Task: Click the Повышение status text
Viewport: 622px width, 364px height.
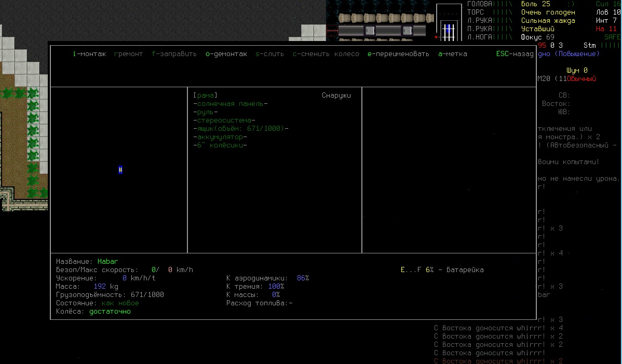Action: click(577, 54)
